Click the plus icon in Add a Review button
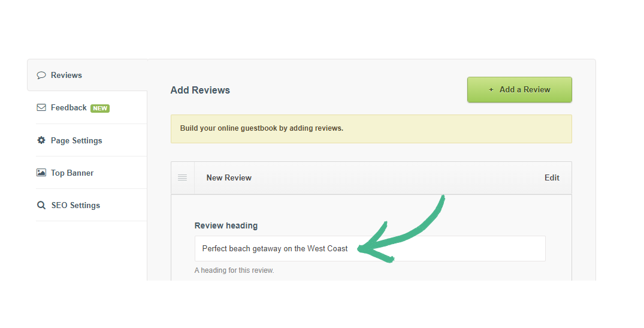644x328 pixels. pos(491,90)
